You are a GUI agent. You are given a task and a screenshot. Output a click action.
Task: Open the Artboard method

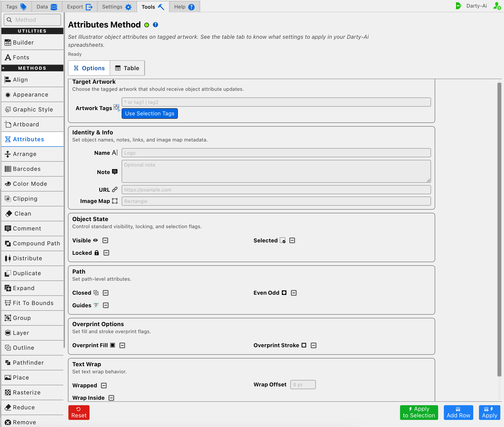click(x=32, y=125)
